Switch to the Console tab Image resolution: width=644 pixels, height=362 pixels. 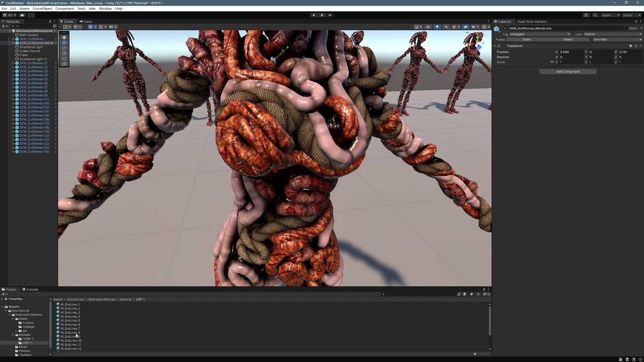tap(32, 290)
